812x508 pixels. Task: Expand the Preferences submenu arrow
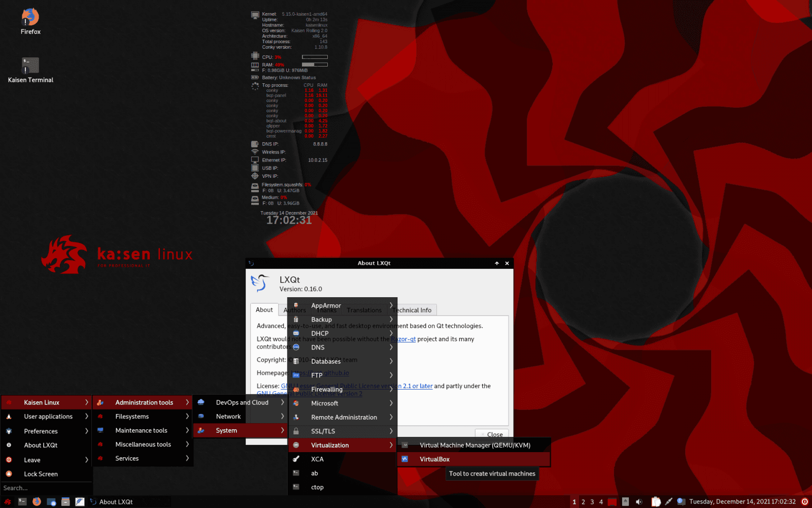[x=86, y=431]
